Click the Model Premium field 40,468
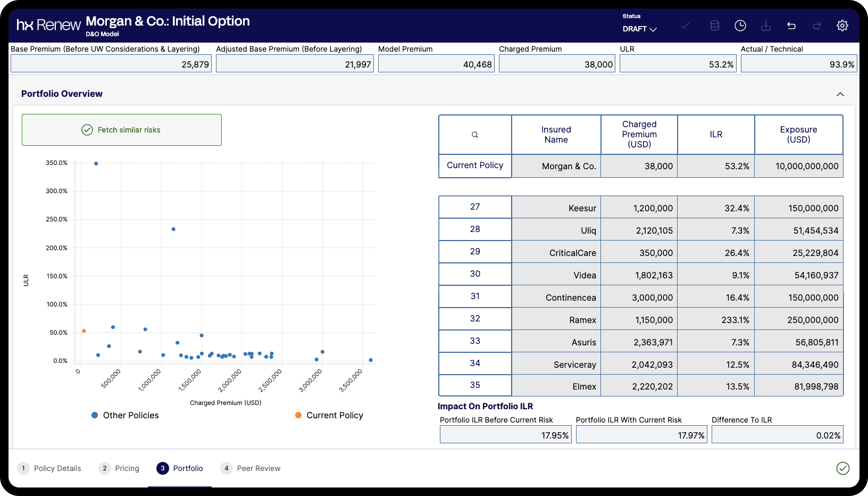The height and width of the screenshot is (496, 868). pyautogui.click(x=436, y=64)
